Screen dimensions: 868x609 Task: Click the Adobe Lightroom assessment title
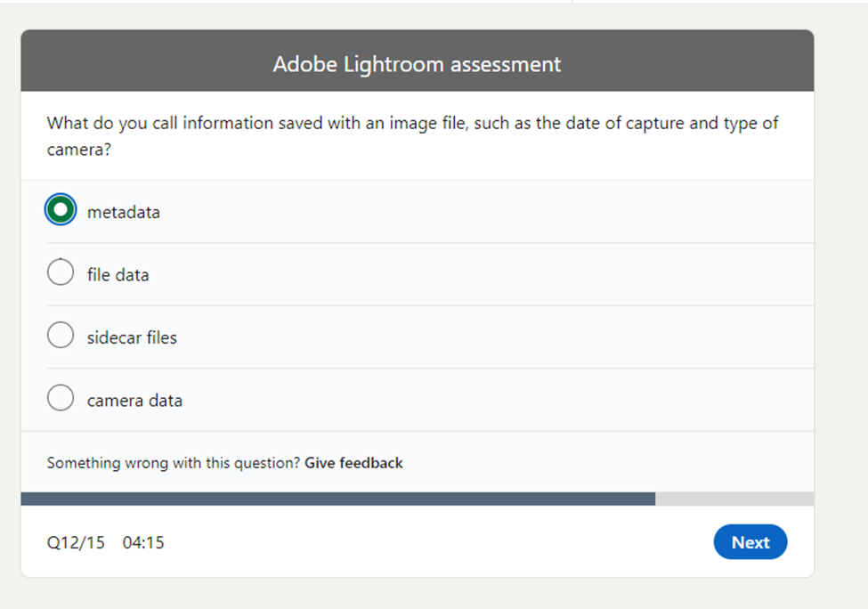(418, 63)
